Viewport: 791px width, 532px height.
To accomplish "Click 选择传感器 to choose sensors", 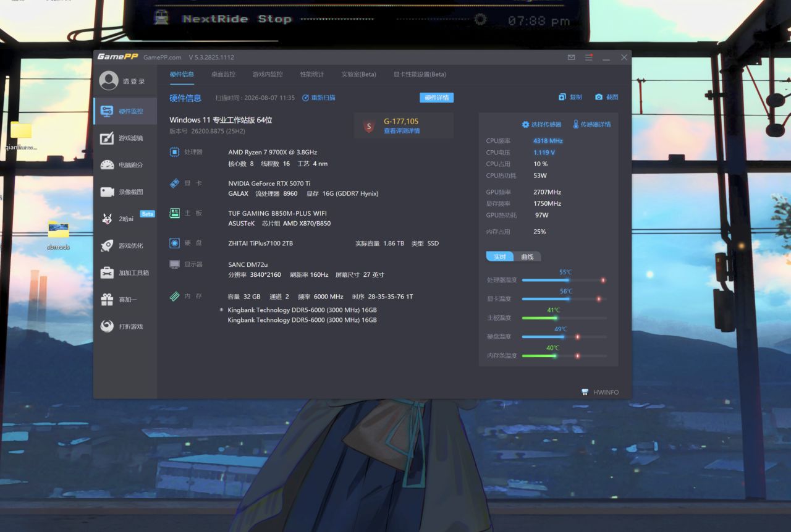I will pos(542,124).
